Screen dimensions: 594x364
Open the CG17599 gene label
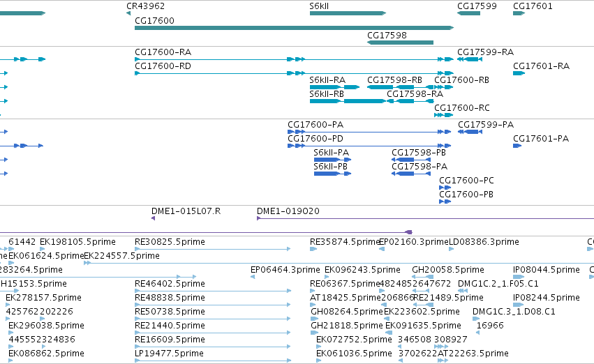477,6
